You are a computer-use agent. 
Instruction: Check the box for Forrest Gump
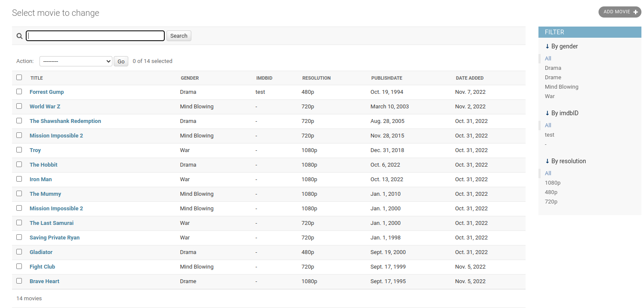pyautogui.click(x=19, y=92)
